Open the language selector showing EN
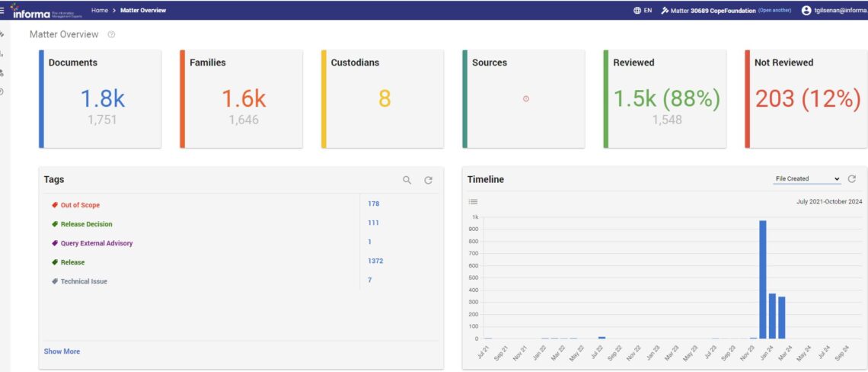Screen dimensions: 868x372 642,11
